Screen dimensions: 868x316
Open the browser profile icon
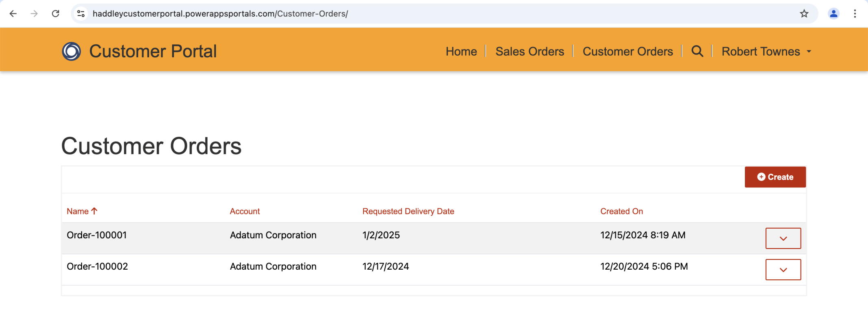point(833,14)
